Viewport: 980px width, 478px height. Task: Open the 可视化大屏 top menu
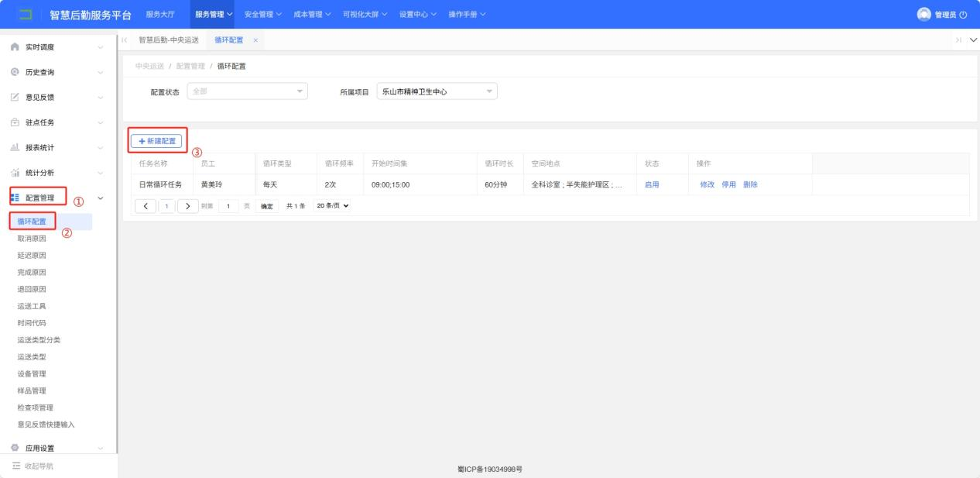(365, 15)
